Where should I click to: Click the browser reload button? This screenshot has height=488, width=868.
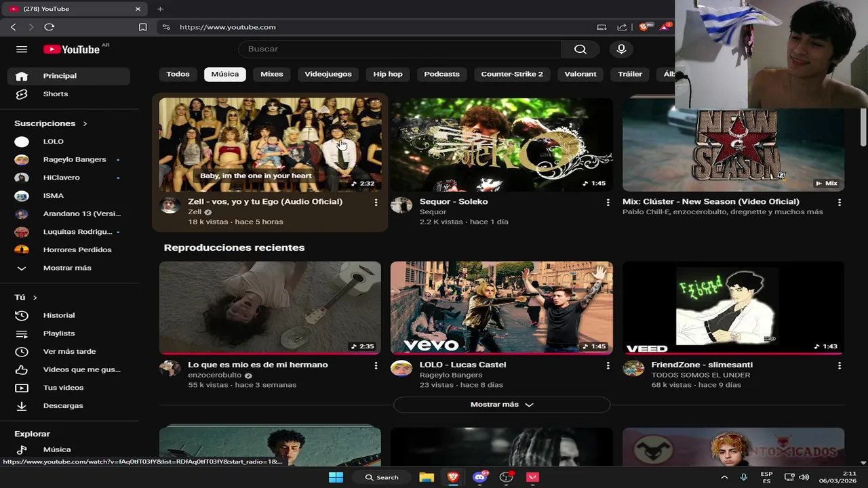pos(49,27)
